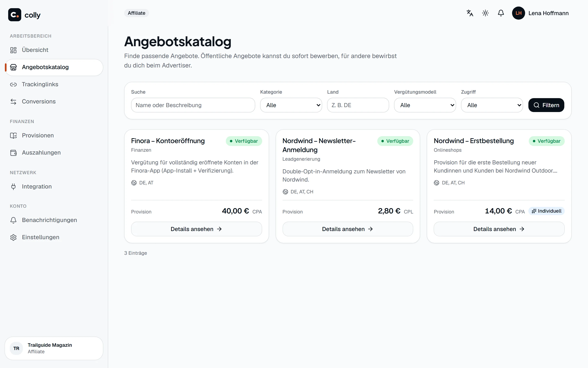Open the language translation icon
588x368 pixels.
click(x=470, y=13)
